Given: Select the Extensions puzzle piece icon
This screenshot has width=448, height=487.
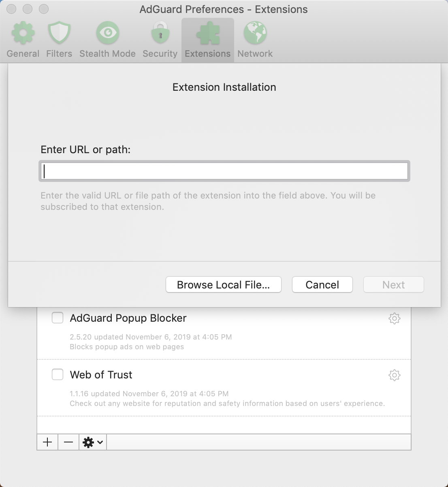Looking at the screenshot, I should tap(207, 33).
